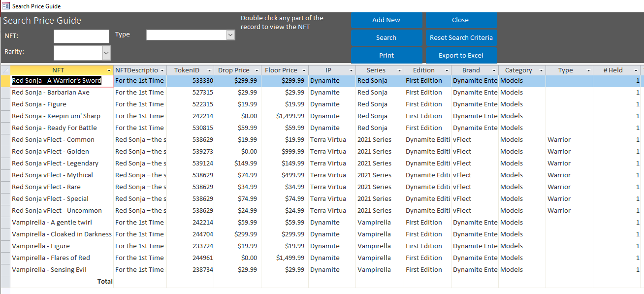
Task: Click the Print button
Action: point(386,56)
